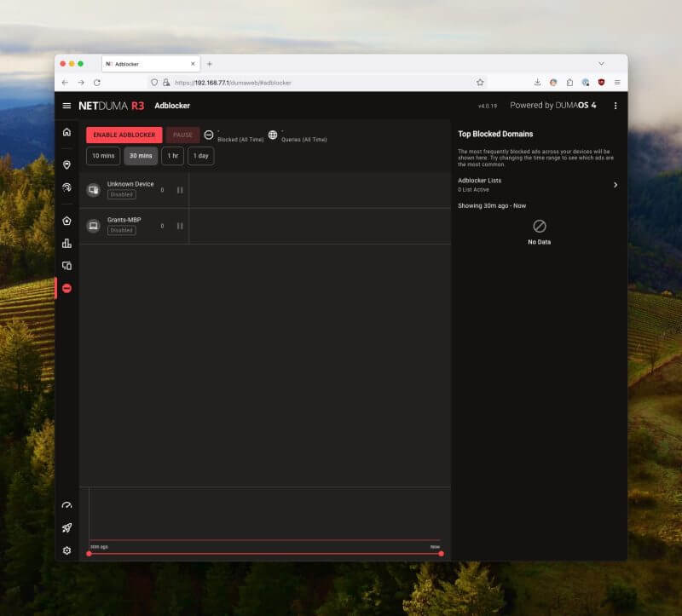The width and height of the screenshot is (682, 616).
Task: Open the hamburger menu beside NETDUMA logo
Action: [66, 106]
